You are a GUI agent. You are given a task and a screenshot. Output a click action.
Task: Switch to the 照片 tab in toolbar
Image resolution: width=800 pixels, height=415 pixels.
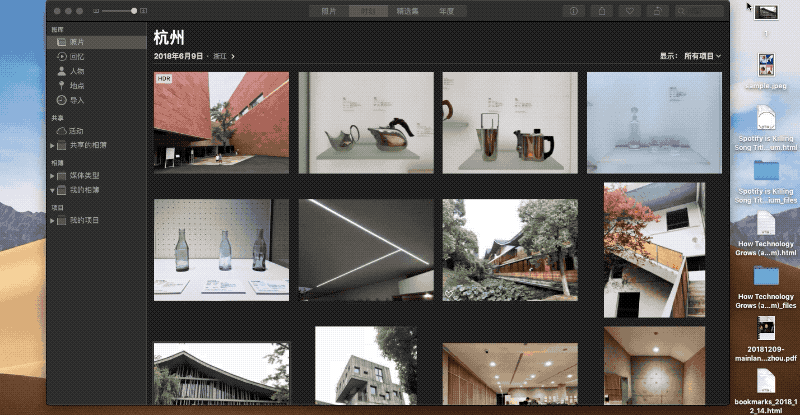click(329, 11)
